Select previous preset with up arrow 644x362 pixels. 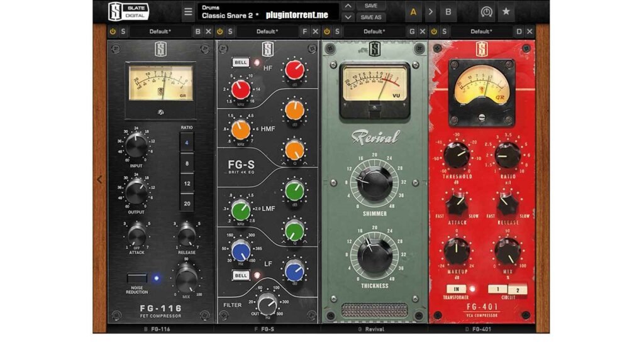[348, 6]
